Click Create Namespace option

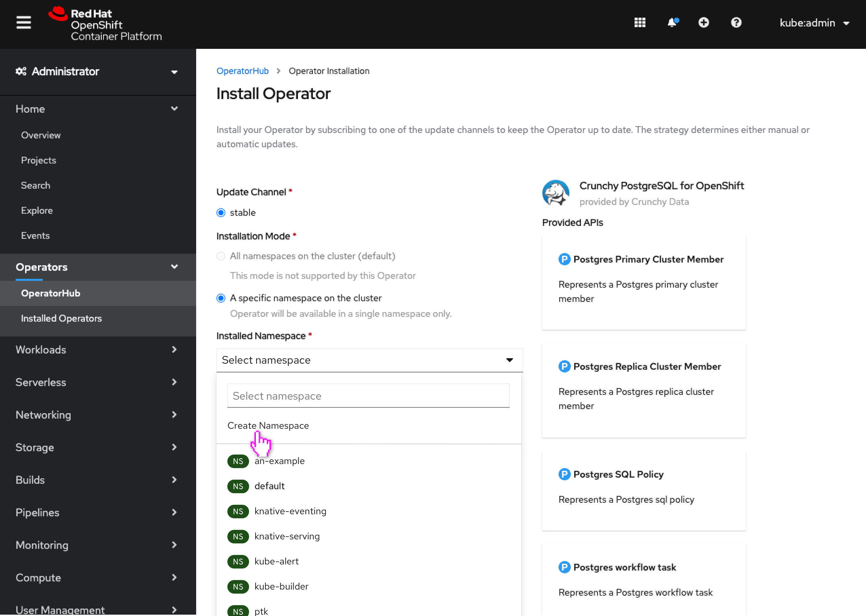pos(268,425)
